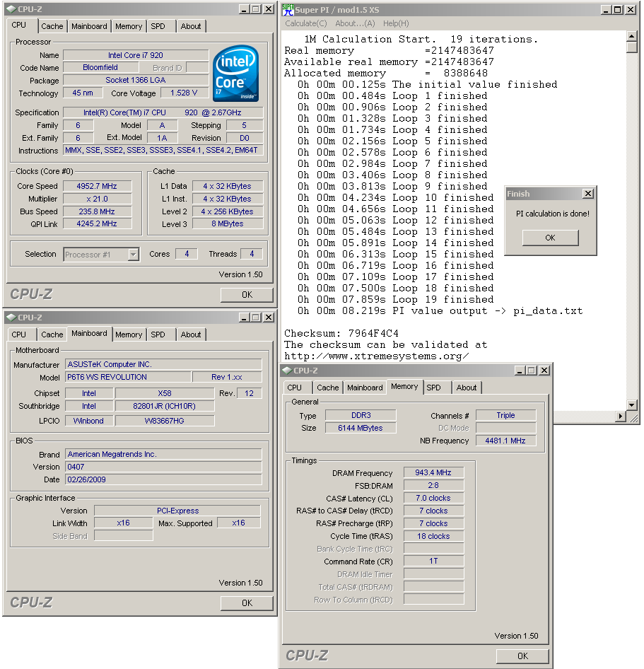Click OK in the Mainboard CPU-Z window

[247, 603]
